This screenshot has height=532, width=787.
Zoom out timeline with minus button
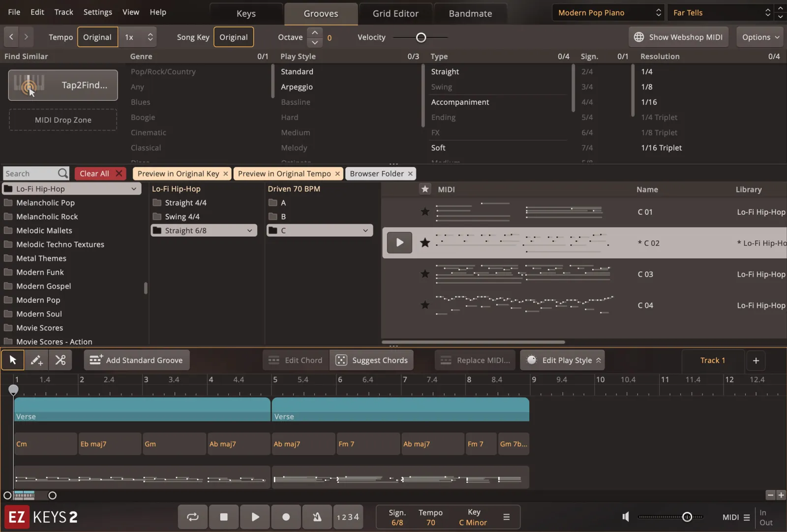(771, 495)
